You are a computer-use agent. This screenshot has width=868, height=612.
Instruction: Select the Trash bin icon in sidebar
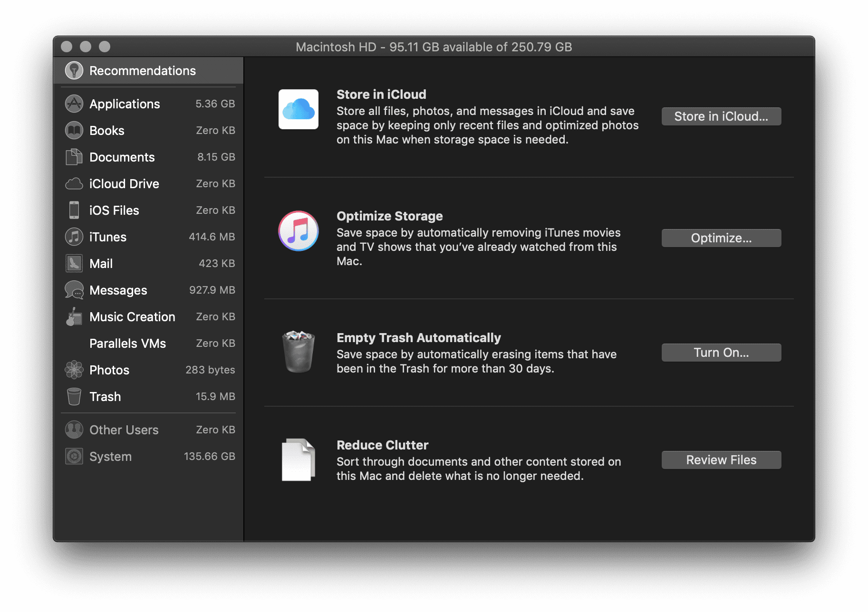coord(74,396)
